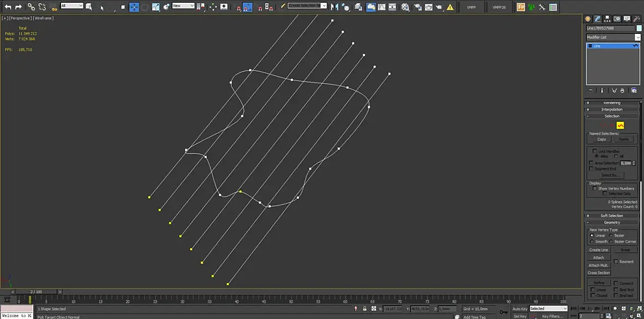Select the Smooth new vertex type
644x319 pixels.
[x=592, y=241]
